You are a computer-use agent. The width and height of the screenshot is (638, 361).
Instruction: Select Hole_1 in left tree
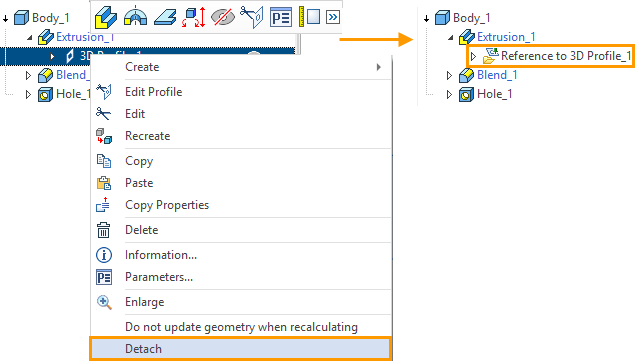[x=74, y=94]
